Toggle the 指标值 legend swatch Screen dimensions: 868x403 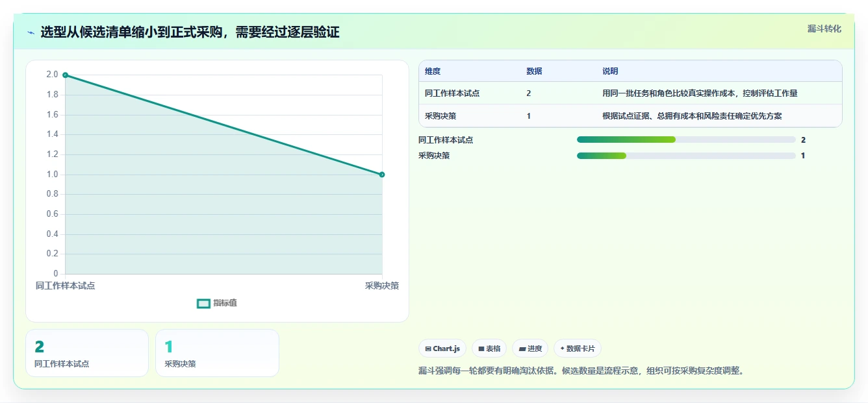pyautogui.click(x=203, y=303)
